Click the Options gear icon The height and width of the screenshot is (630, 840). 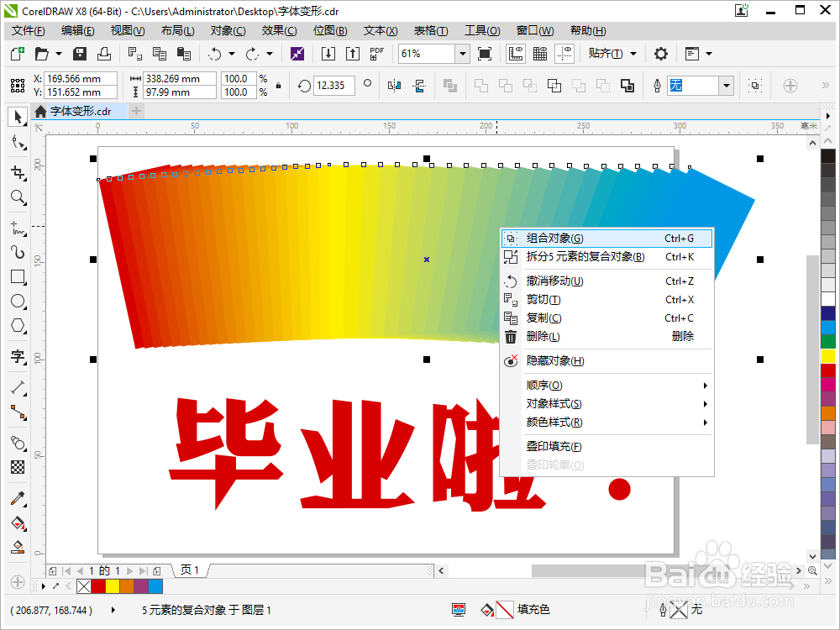coord(661,54)
